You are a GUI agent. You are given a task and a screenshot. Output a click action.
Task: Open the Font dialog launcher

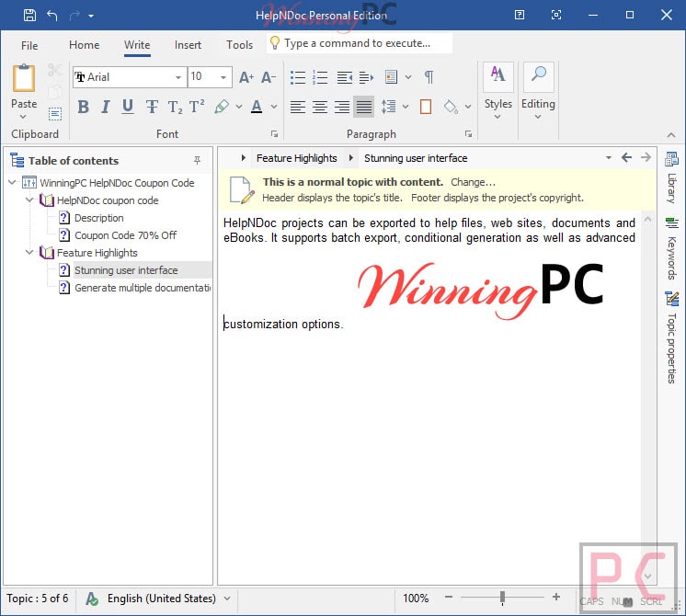pyautogui.click(x=274, y=134)
